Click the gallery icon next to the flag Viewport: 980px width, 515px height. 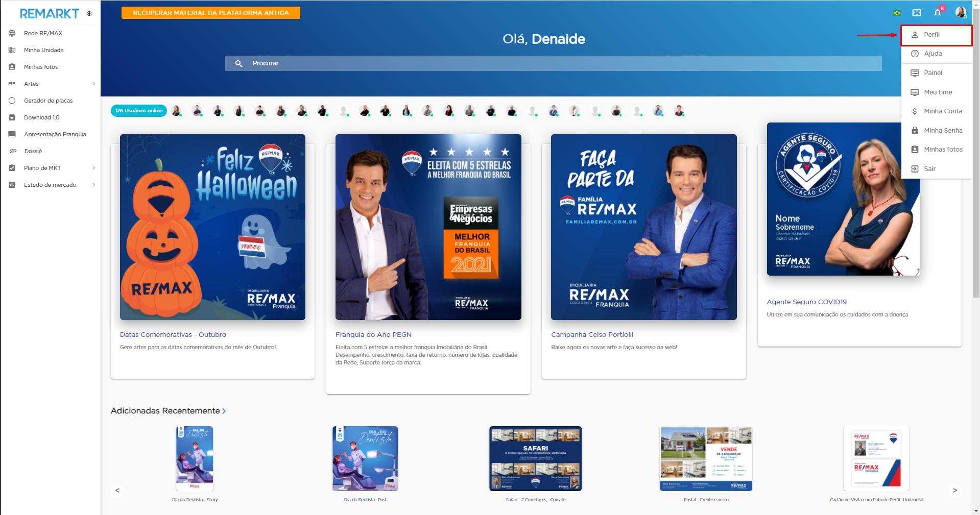click(x=917, y=12)
